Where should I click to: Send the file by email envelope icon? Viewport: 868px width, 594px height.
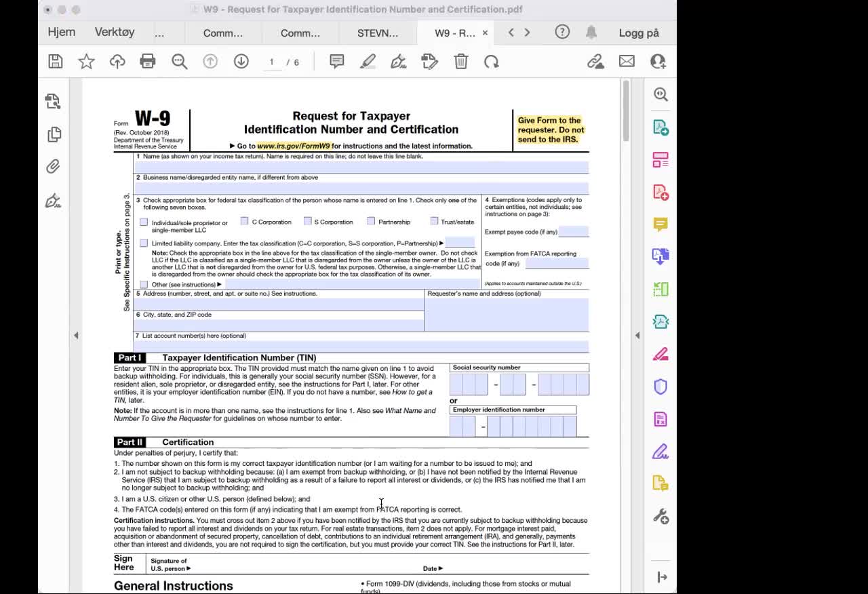pyautogui.click(x=627, y=62)
